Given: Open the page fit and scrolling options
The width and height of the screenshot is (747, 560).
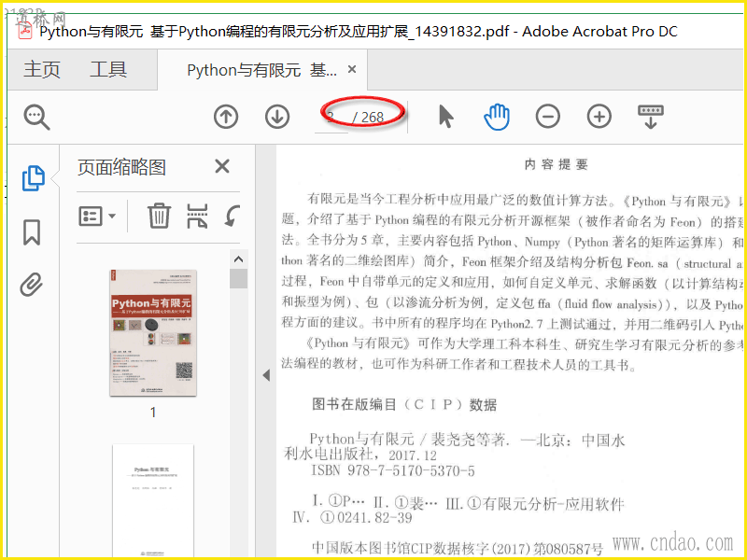Looking at the screenshot, I should pyautogui.click(x=650, y=117).
